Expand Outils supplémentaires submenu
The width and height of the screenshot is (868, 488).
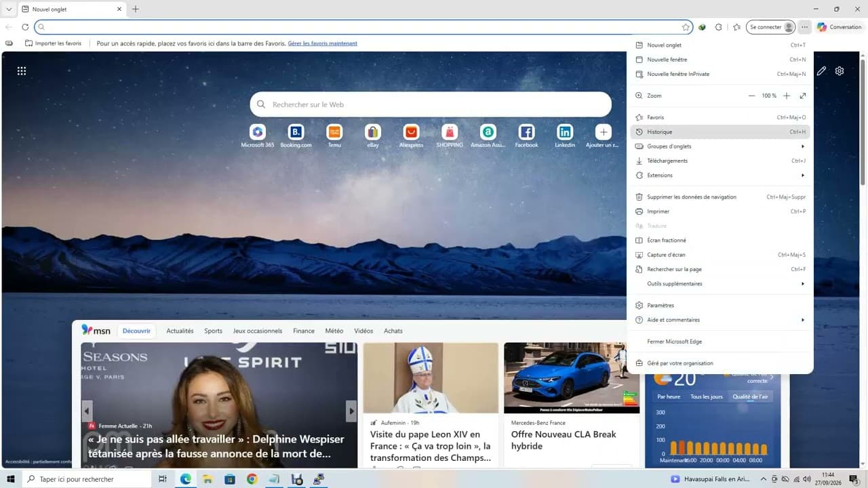point(720,283)
